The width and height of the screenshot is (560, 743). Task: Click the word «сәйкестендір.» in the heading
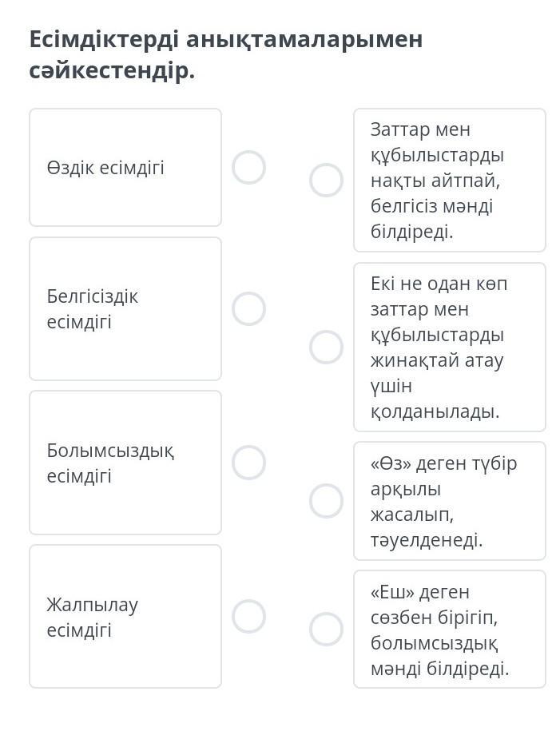pyautogui.click(x=112, y=71)
